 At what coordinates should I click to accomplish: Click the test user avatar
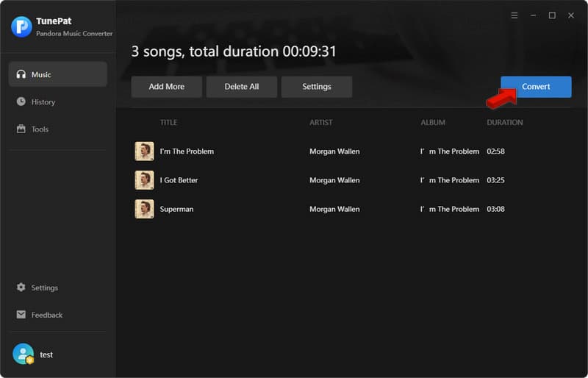click(24, 354)
